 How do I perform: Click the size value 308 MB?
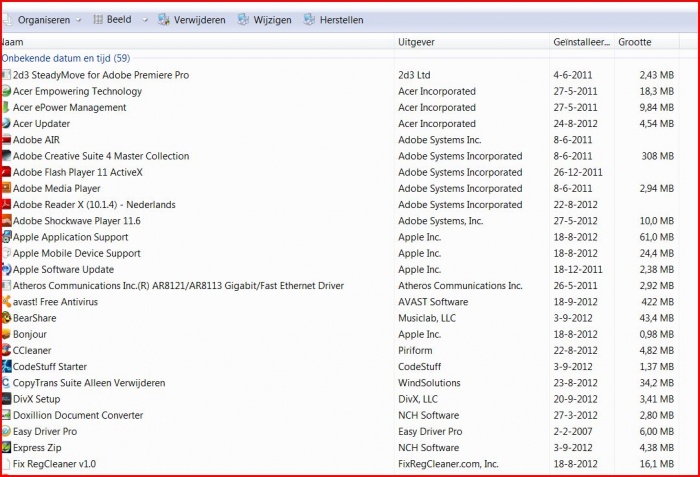tap(658, 156)
